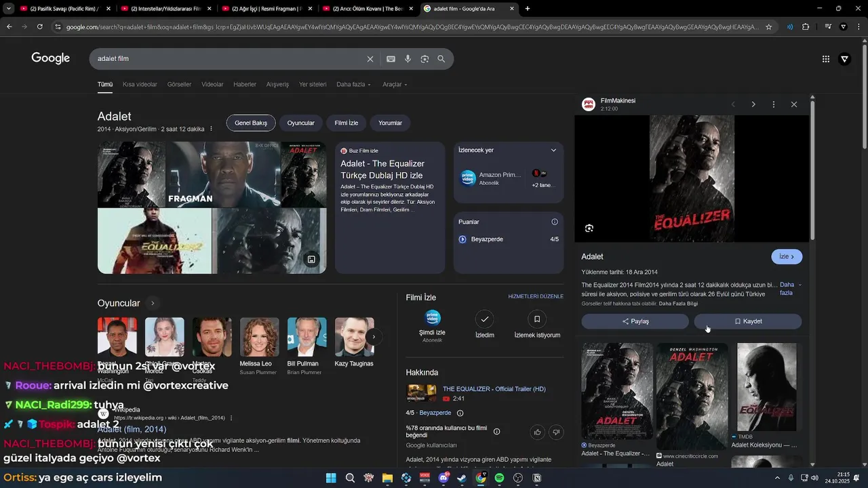Open Araçlar tools dropdown
Image resolution: width=868 pixels, height=488 pixels.
tap(395, 85)
